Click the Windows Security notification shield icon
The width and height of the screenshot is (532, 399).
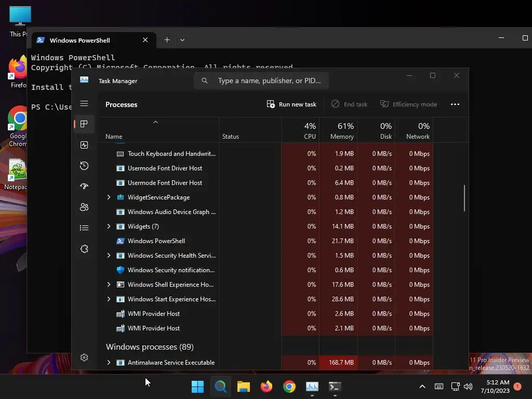pos(120,270)
